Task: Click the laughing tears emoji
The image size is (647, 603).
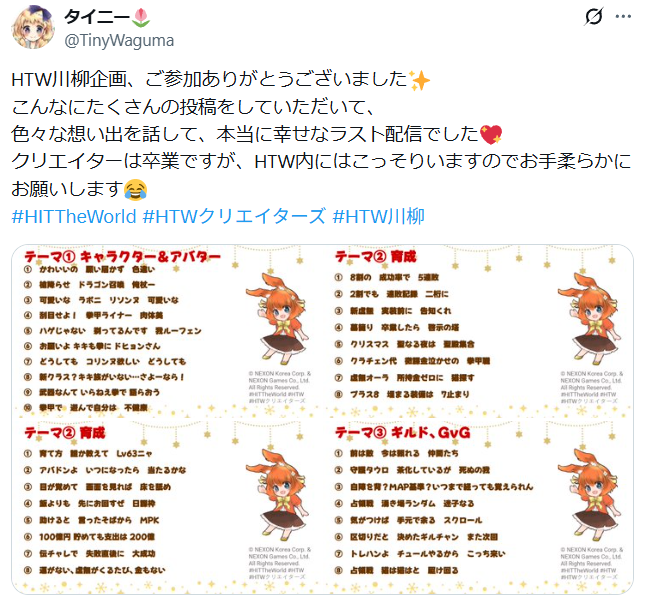Action: tap(136, 189)
